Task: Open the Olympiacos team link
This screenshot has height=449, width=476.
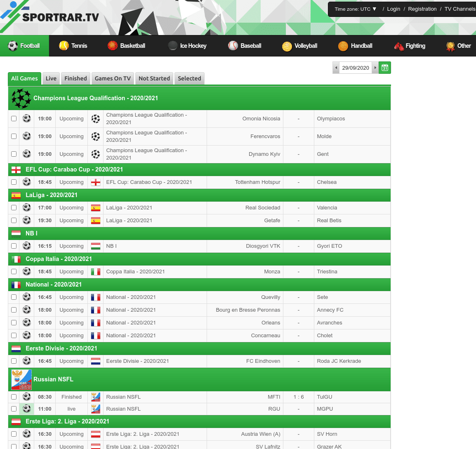Action: click(x=331, y=119)
